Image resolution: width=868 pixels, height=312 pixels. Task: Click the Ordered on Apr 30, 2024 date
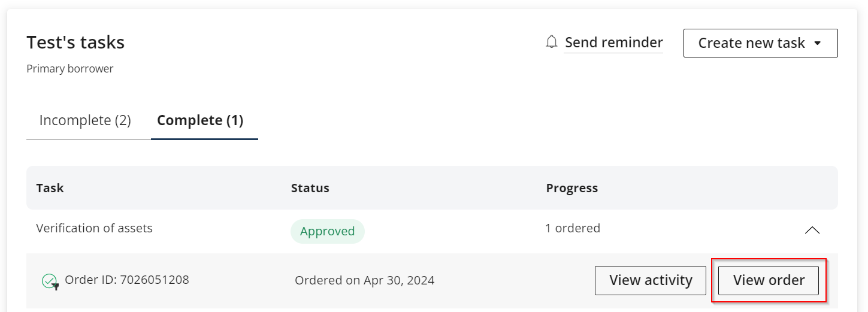tap(364, 280)
